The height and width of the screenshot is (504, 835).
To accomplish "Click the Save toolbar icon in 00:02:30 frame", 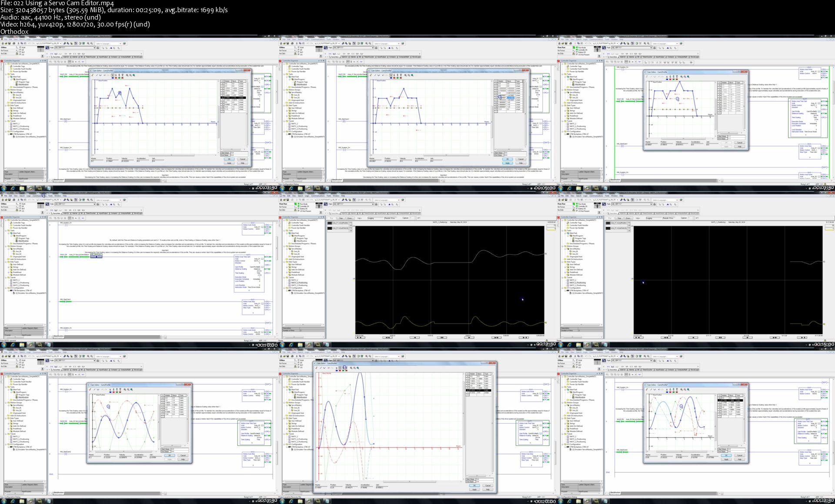I will click(9, 43).
